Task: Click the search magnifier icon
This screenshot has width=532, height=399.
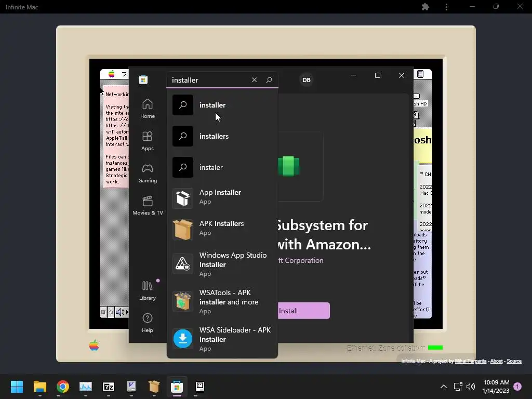Action: tap(269, 79)
